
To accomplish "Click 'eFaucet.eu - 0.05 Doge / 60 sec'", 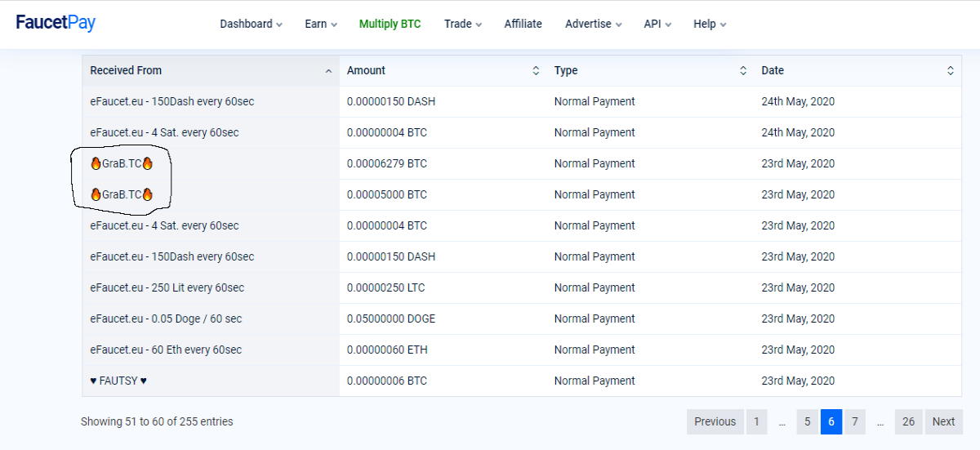I will pos(167,319).
